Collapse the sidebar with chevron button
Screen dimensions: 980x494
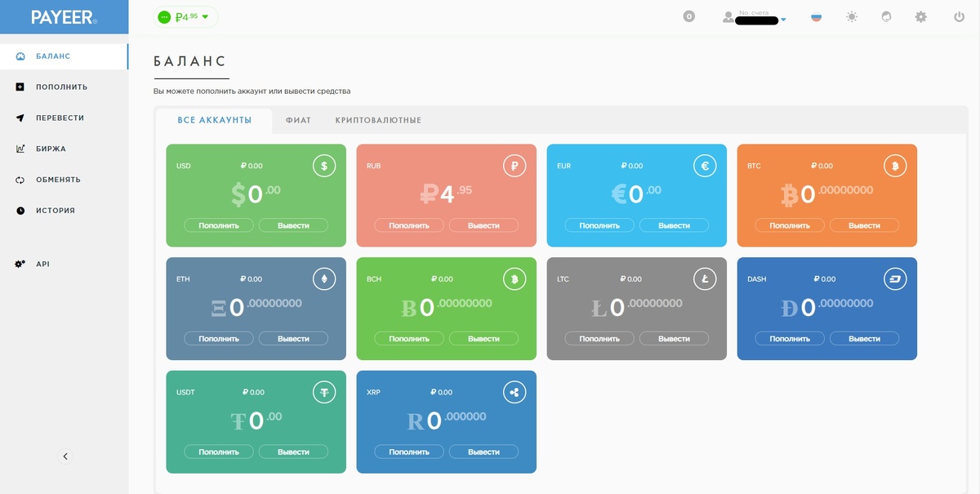coord(65,456)
